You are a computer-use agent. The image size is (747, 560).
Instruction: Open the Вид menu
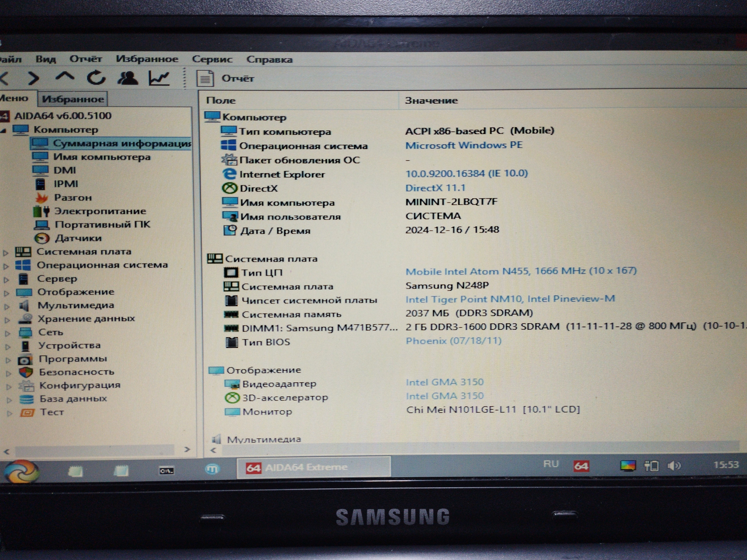click(x=46, y=59)
